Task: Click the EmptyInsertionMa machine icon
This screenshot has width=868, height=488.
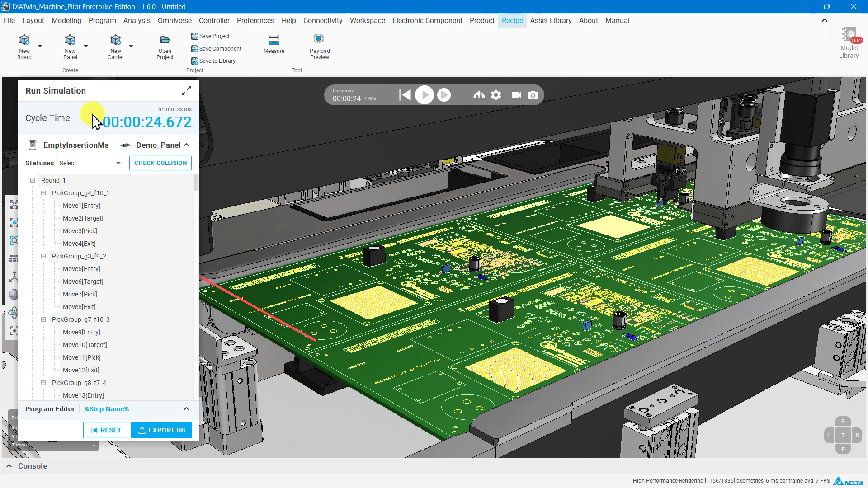Action: [x=33, y=145]
